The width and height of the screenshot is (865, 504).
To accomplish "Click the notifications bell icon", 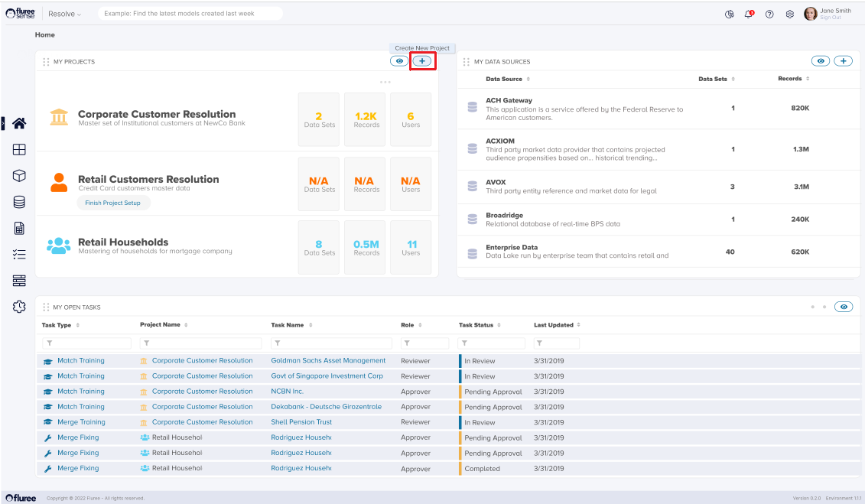I will (x=749, y=14).
